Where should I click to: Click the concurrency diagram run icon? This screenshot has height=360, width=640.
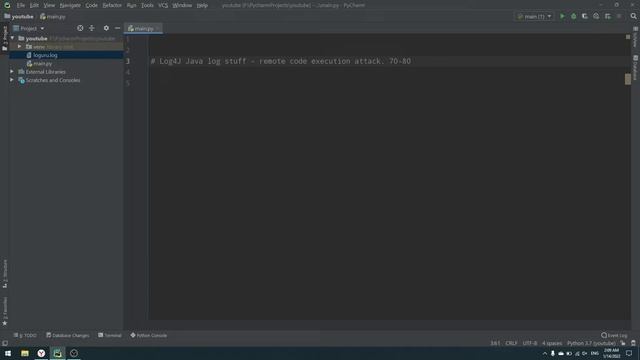point(608,16)
